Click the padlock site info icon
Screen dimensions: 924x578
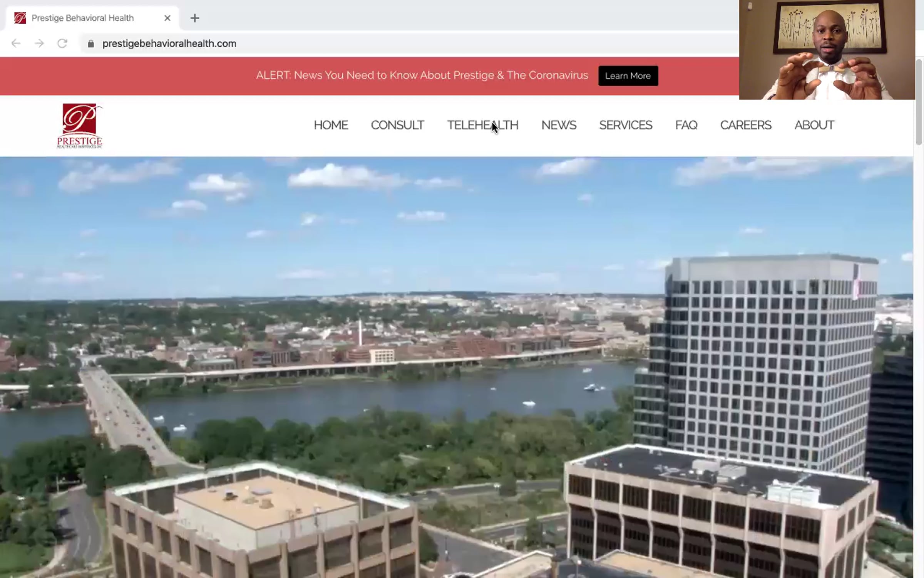(91, 44)
